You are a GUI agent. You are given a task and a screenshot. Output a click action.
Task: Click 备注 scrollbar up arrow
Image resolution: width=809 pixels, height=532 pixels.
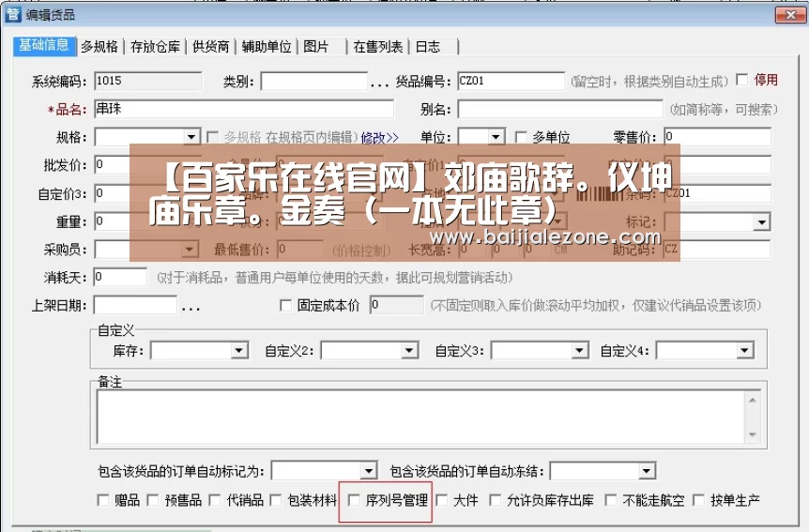pos(753,400)
